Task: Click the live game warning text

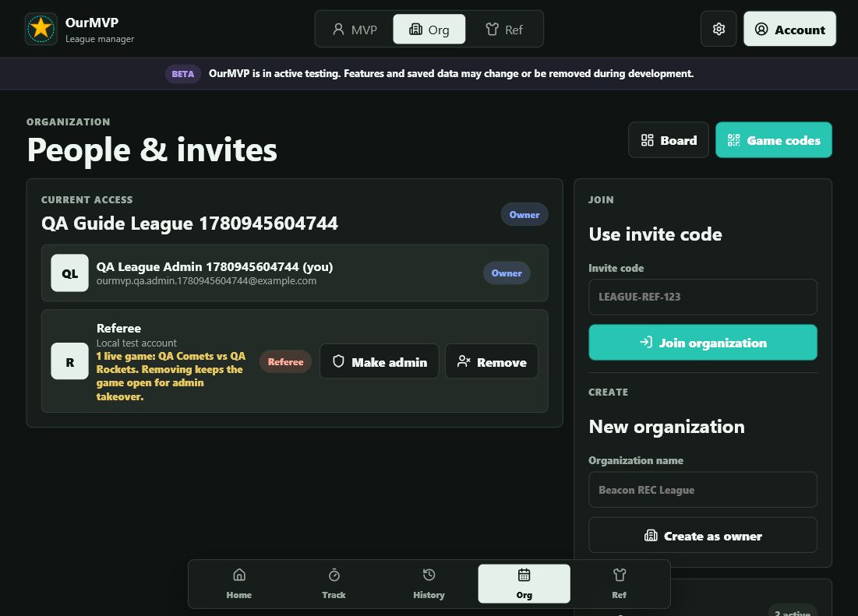Action: click(x=171, y=376)
